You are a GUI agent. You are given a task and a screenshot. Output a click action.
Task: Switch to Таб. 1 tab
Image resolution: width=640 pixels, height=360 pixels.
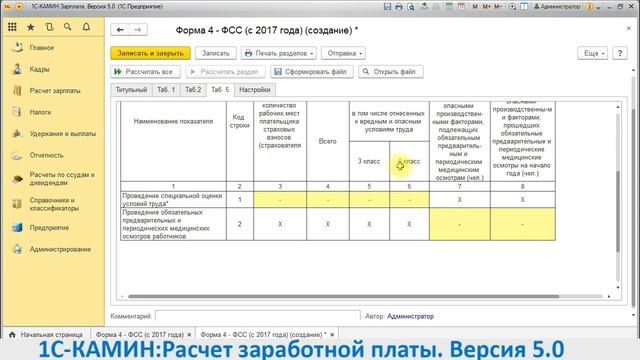tap(166, 89)
